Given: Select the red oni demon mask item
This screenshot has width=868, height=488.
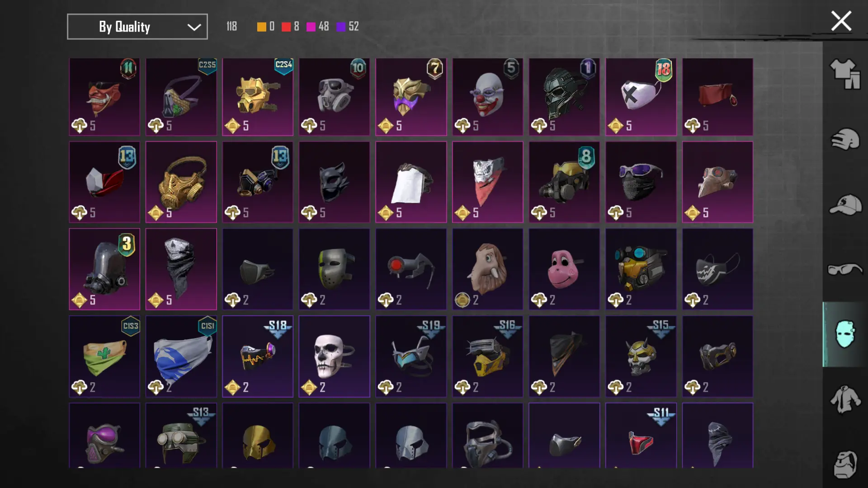Looking at the screenshot, I should click(104, 97).
